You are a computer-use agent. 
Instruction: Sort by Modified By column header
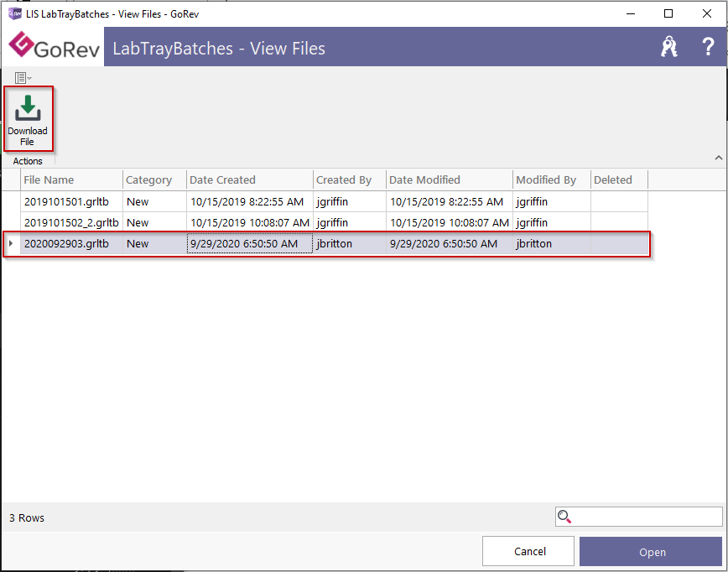pyautogui.click(x=552, y=179)
